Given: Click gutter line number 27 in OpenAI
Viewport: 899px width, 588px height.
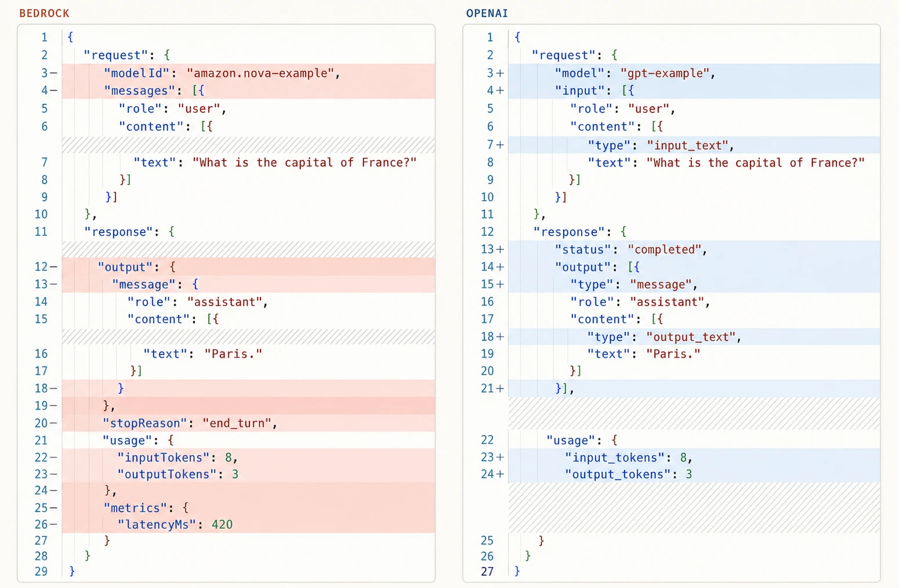Looking at the screenshot, I should (x=487, y=571).
